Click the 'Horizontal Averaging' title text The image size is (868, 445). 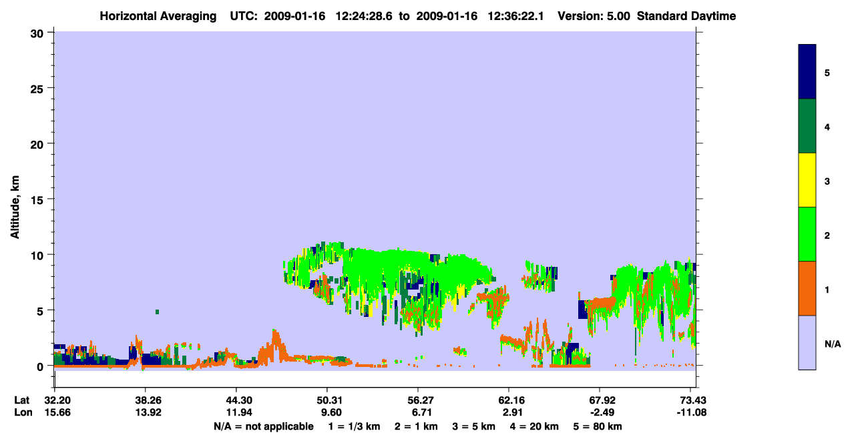point(159,16)
